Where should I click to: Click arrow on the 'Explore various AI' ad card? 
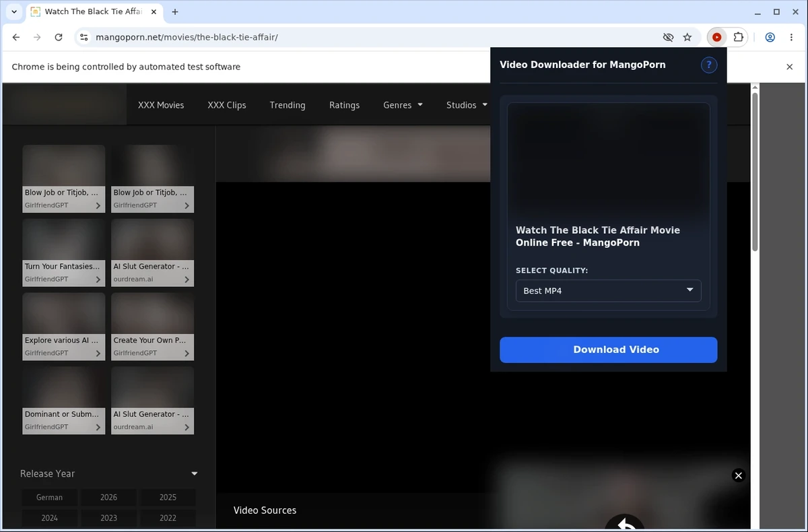(x=98, y=354)
